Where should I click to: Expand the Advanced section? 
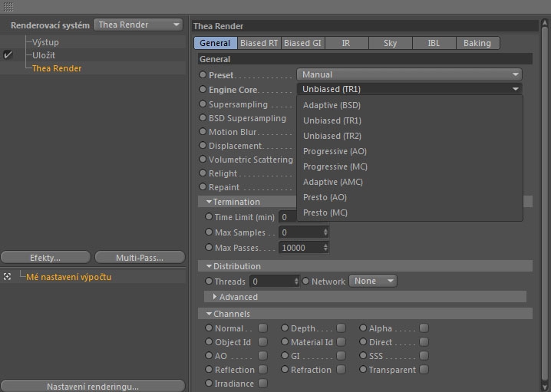[215, 297]
